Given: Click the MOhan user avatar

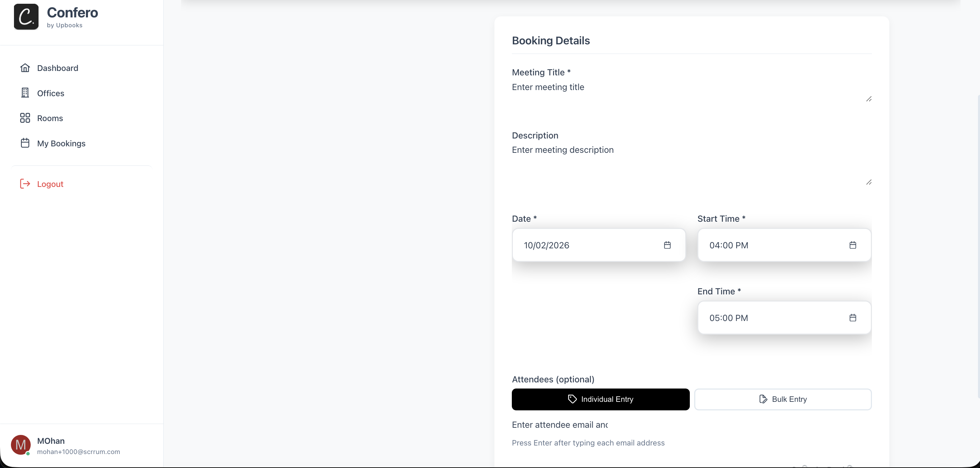Looking at the screenshot, I should pos(20,445).
